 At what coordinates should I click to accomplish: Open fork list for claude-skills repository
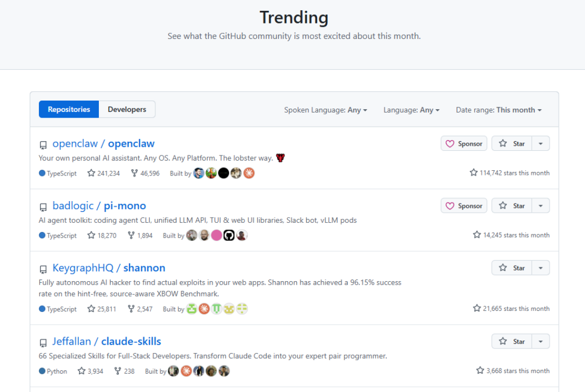click(x=125, y=371)
